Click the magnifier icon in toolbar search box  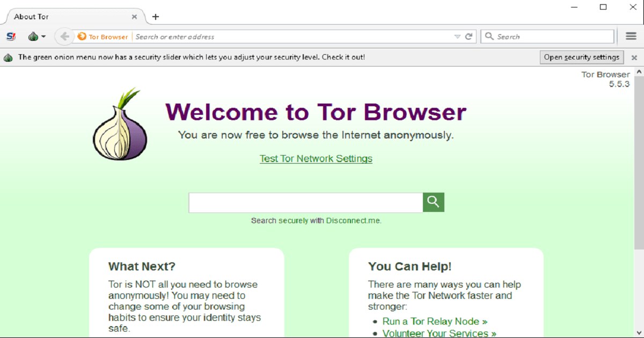[x=489, y=36]
